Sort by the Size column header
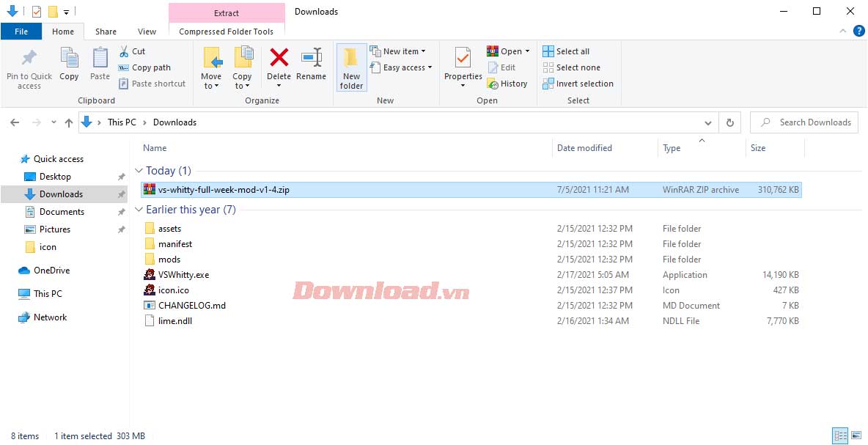Viewport: 868px width, 445px height. point(758,148)
